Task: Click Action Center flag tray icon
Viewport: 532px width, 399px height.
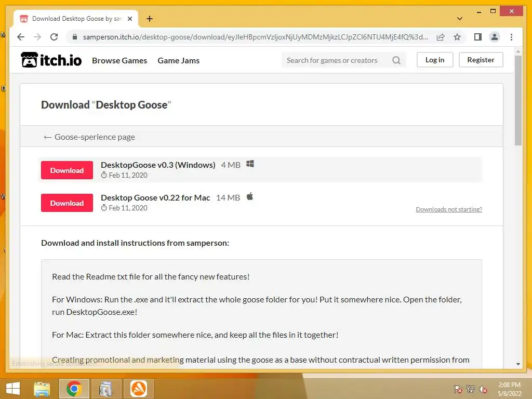Action: 458,389
